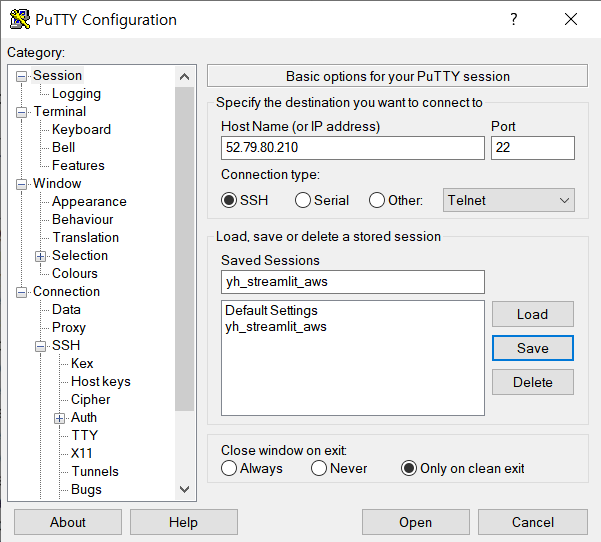The height and width of the screenshot is (542, 601).
Task: Open the Window category
Action: tap(57, 184)
